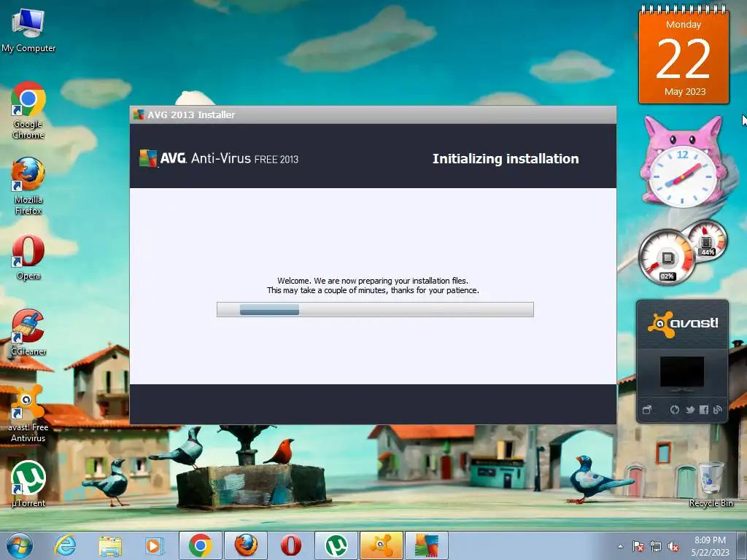Screen dimensions: 747x560
Task: Open avast! Free Antivirus desktop shortcut
Action: click(28, 414)
